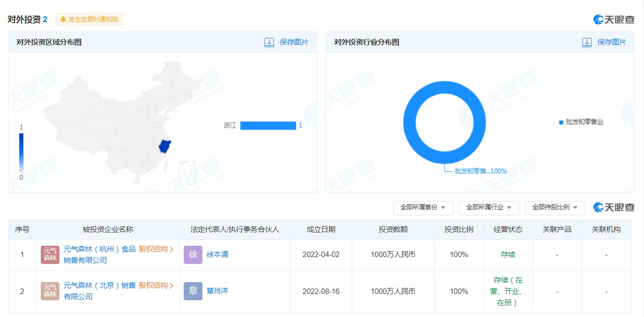The image size is (644, 317).
Task: Click the download icon on the region distribution chart
Action: pos(269,42)
